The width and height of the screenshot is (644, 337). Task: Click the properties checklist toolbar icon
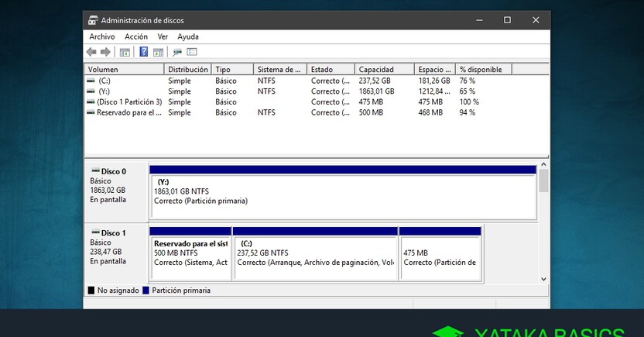click(x=192, y=52)
